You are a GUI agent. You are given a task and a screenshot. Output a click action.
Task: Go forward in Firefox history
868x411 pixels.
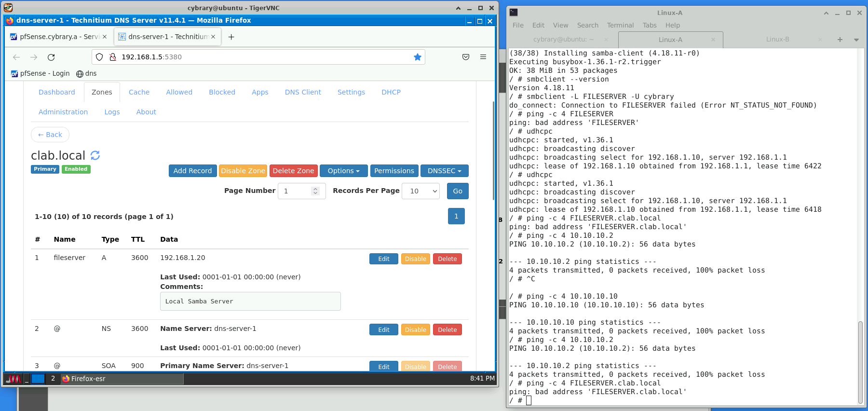click(x=34, y=57)
